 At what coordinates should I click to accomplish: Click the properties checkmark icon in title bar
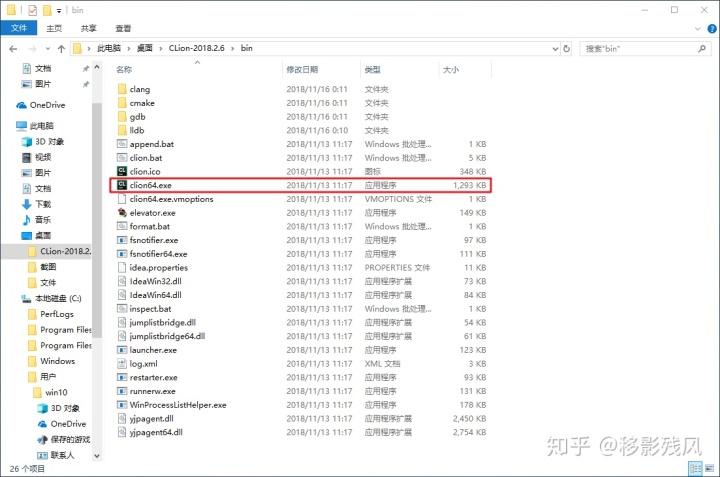coord(33,10)
